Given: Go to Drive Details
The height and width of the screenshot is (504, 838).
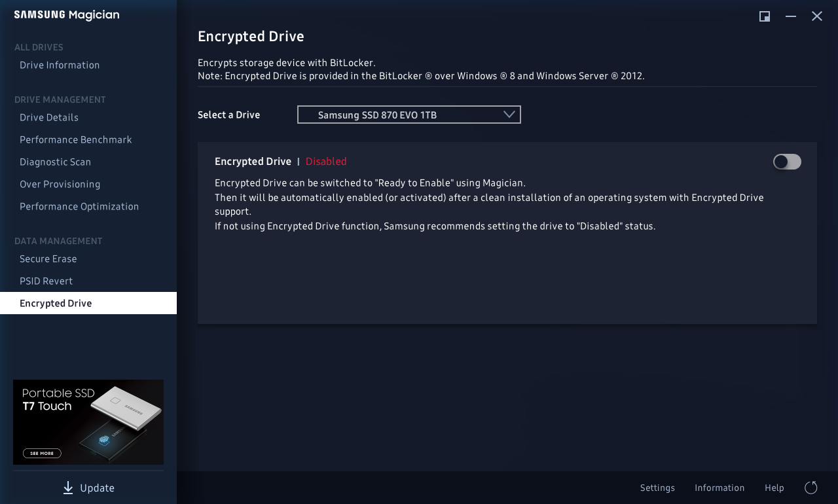Looking at the screenshot, I should point(49,117).
